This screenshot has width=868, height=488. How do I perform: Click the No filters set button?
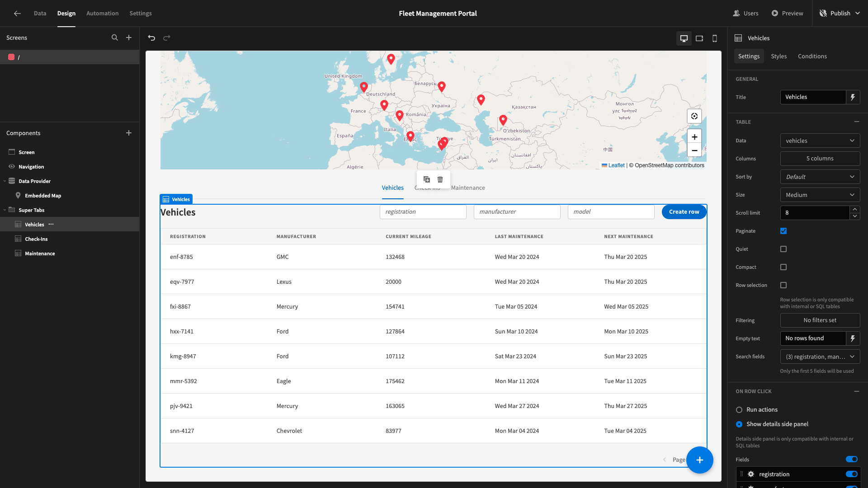point(820,320)
